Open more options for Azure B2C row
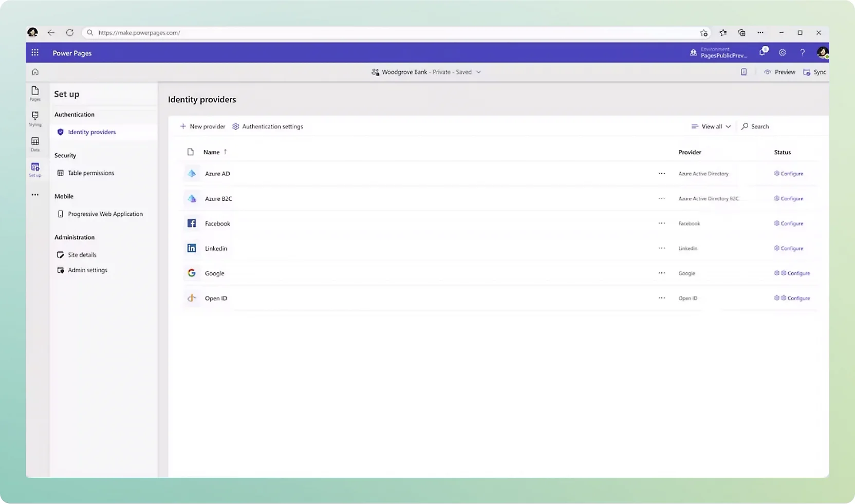The height and width of the screenshot is (504, 855). [662, 198]
